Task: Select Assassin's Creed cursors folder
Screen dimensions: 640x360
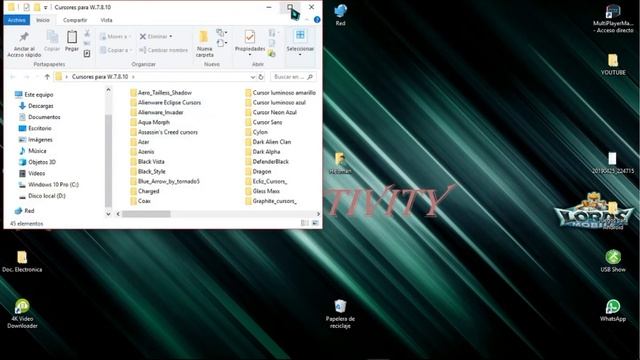Action: [164, 132]
